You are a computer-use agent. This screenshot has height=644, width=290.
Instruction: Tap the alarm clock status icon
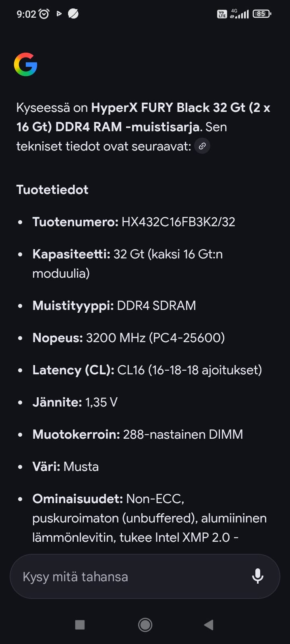click(x=44, y=14)
